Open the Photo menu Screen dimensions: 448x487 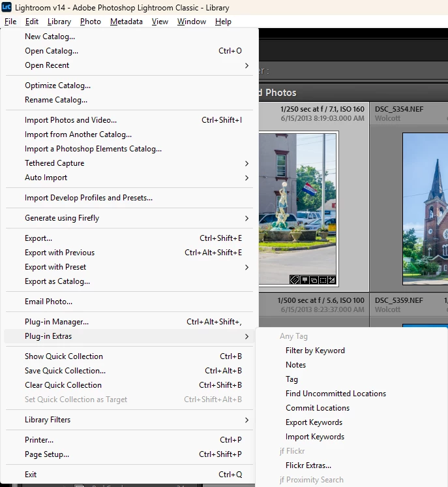pos(91,22)
